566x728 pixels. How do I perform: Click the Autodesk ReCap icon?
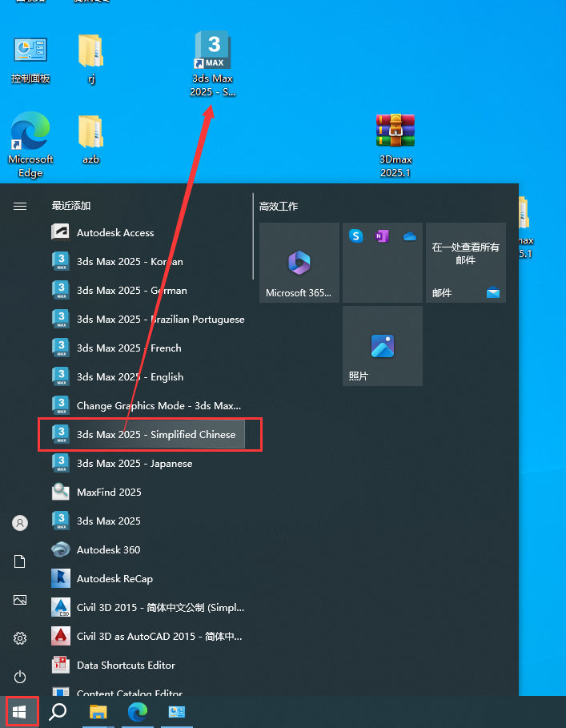pos(61,578)
